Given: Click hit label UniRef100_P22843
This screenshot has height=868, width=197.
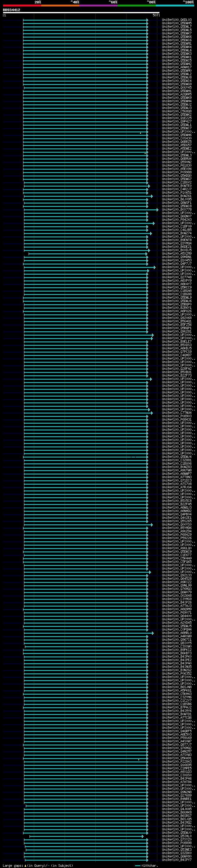Looking at the screenshot, I should (177, 761).
